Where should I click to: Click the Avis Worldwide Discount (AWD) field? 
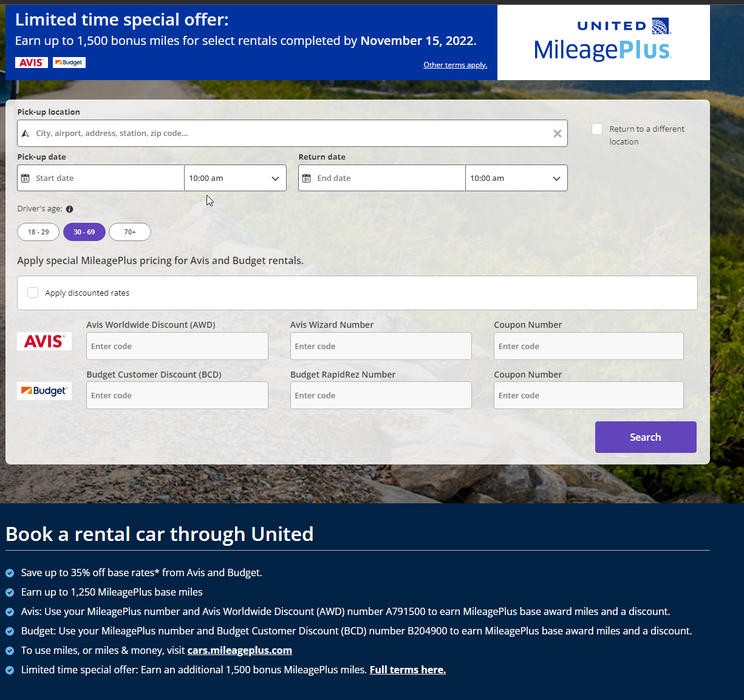coord(177,346)
